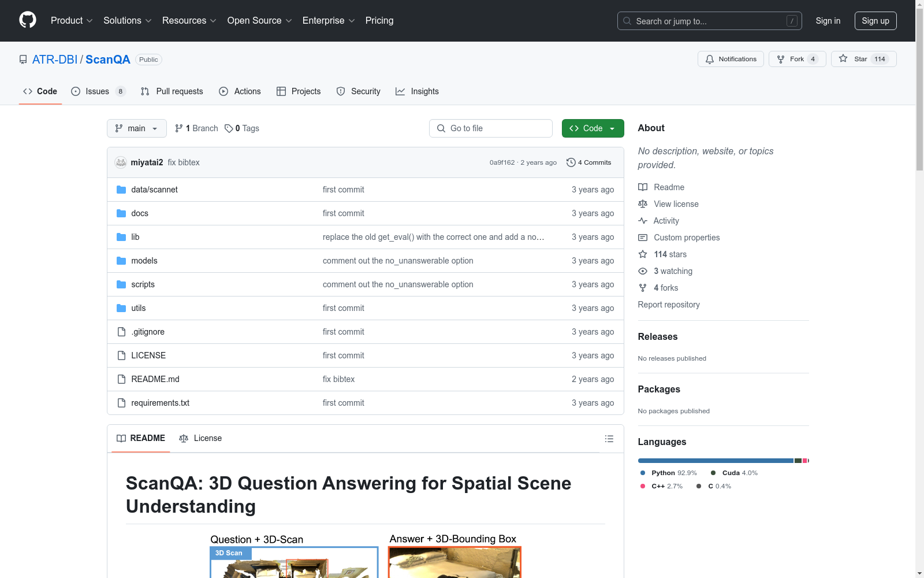This screenshot has width=924, height=578.
Task: Fork the ScanQA repository
Action: click(x=797, y=59)
